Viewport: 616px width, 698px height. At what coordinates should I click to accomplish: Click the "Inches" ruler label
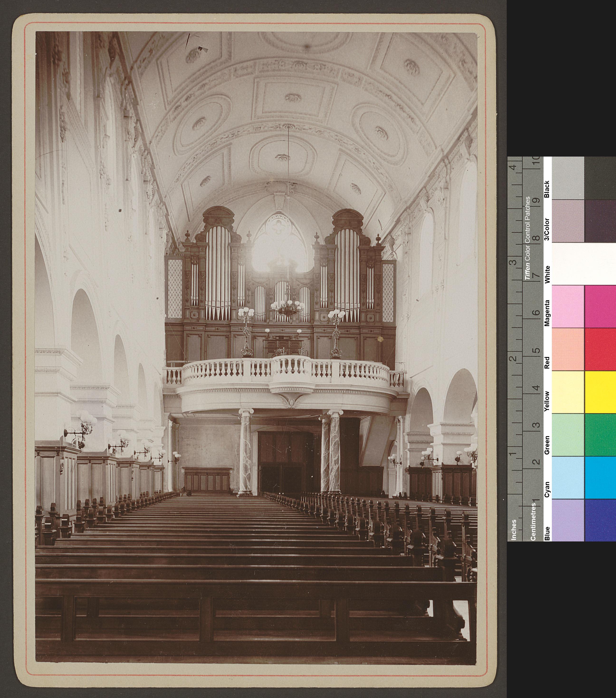(x=514, y=530)
